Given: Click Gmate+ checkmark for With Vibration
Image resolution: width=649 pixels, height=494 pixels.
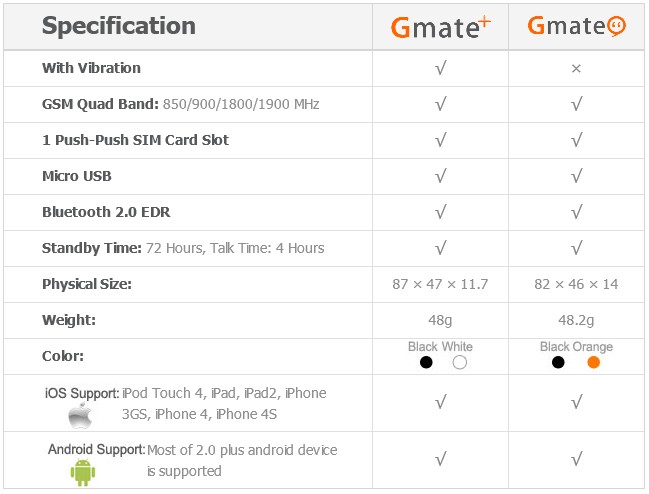Looking at the screenshot, I should point(441,68).
